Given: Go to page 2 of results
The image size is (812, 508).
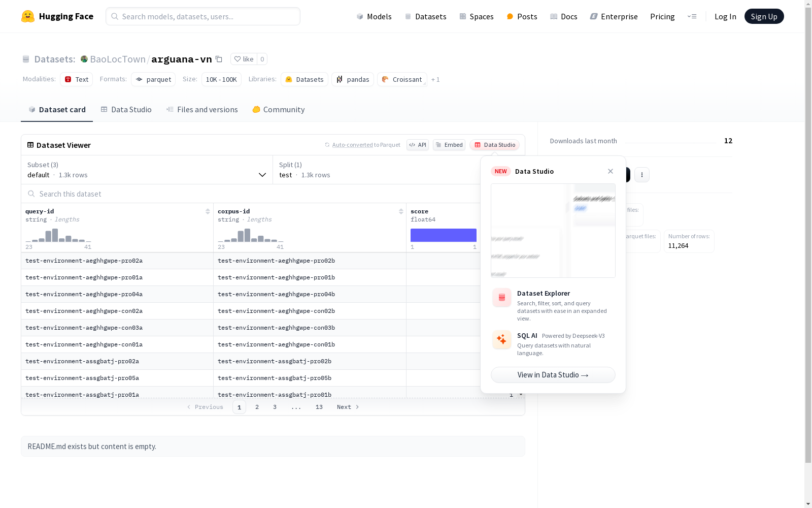Looking at the screenshot, I should [257, 407].
